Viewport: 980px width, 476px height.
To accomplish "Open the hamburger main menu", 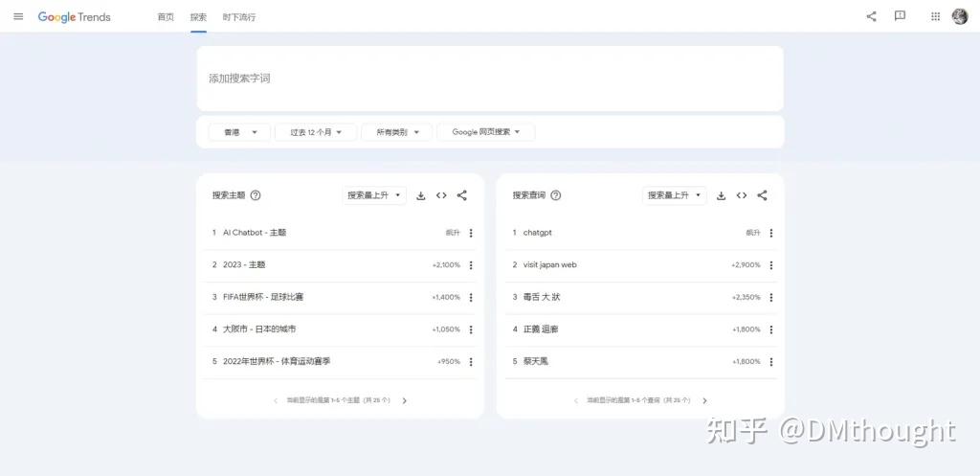I will [18, 17].
